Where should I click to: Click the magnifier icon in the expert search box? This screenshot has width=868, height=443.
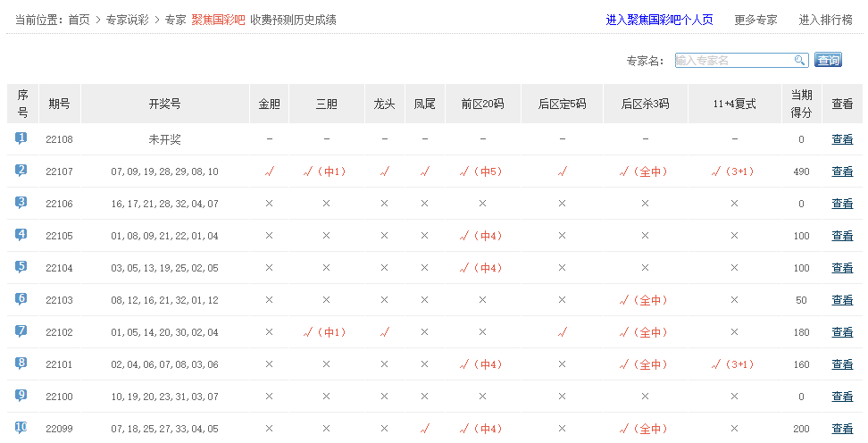800,61
